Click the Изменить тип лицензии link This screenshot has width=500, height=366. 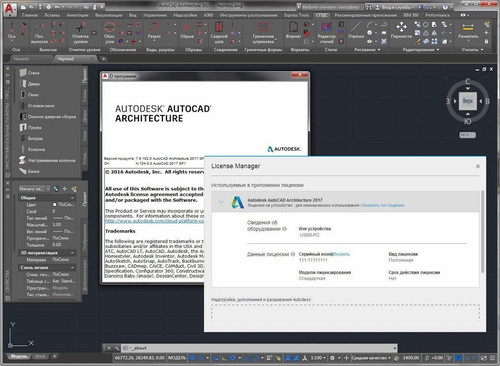coord(382,205)
